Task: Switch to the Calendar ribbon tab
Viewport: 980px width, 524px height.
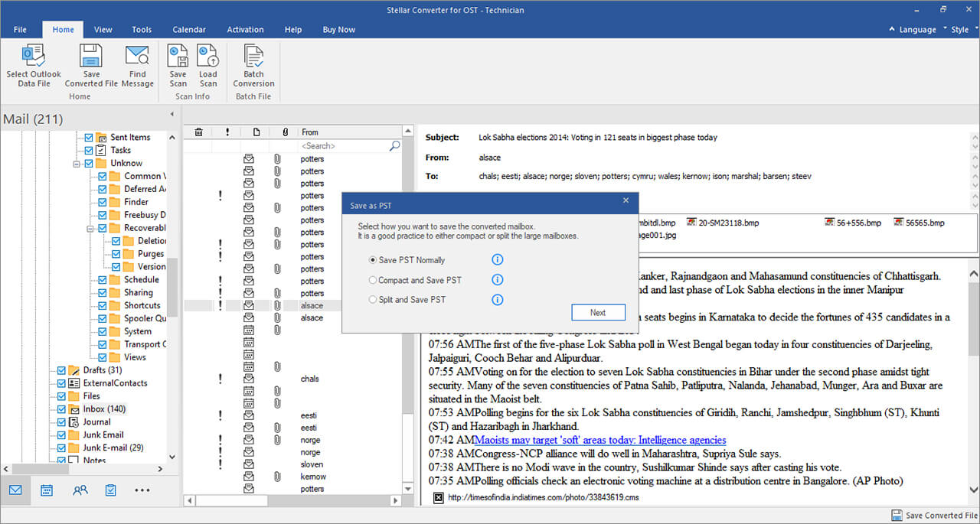Action: tap(189, 30)
